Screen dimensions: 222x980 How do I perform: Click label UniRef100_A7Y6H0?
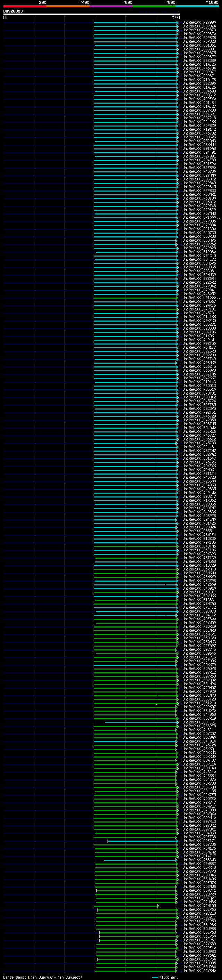(x=199, y=971)
